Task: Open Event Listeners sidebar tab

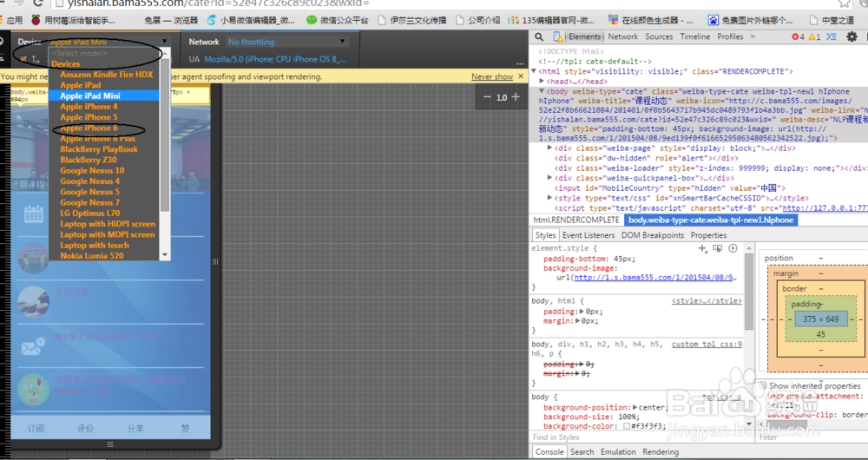Action: [589, 235]
